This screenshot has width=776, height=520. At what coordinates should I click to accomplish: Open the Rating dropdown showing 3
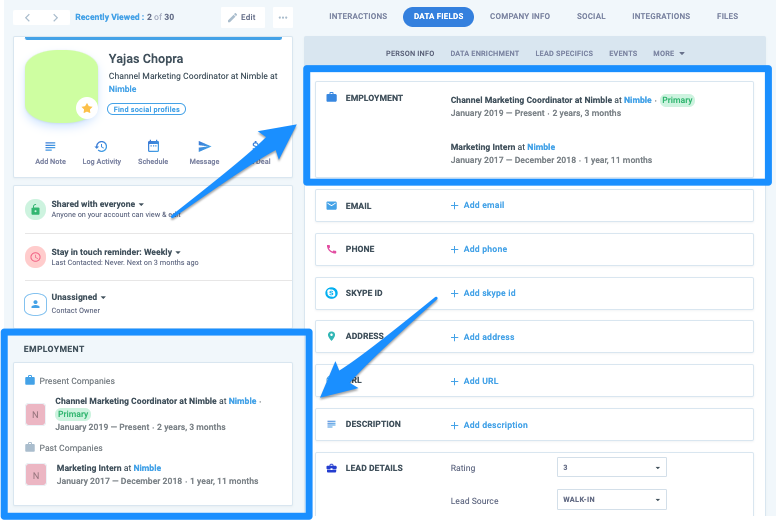[x=611, y=468]
